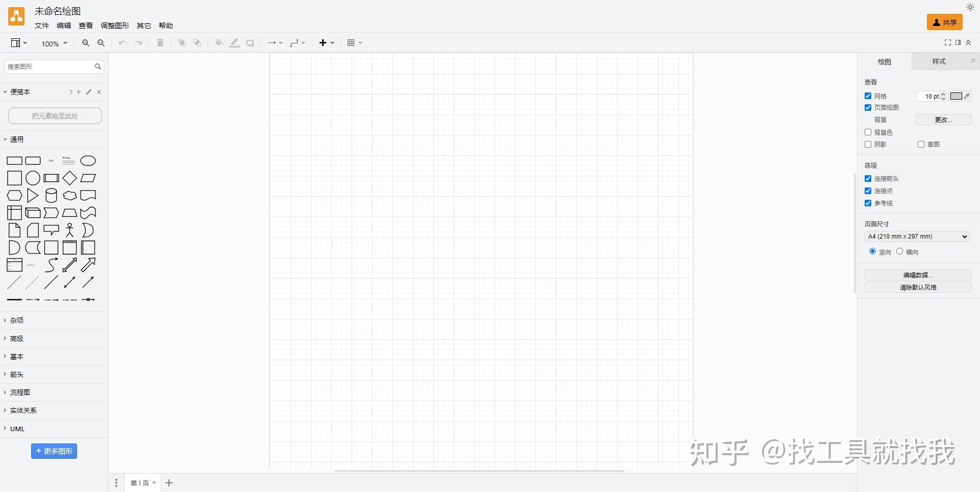The height and width of the screenshot is (492, 980).
Task: Select the cloud shape
Action: tap(70, 196)
